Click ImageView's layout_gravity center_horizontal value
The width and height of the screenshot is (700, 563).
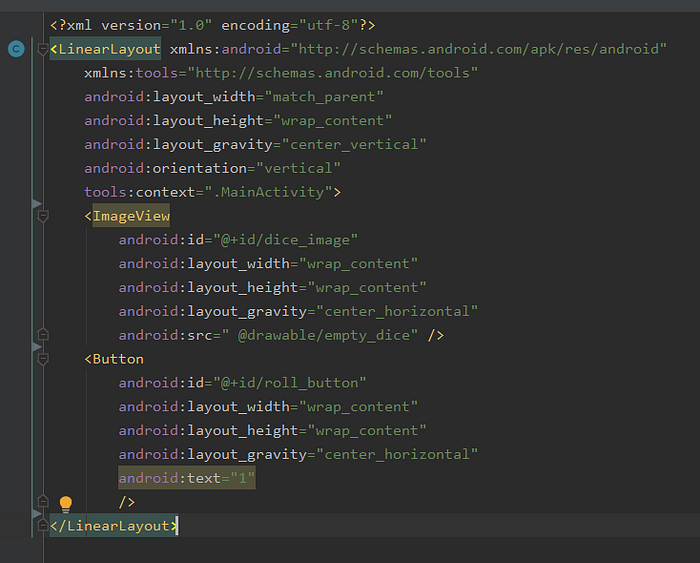397,311
